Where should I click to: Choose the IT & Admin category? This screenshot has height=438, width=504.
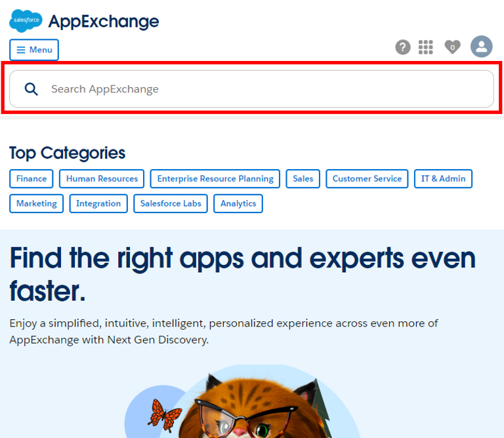pos(443,178)
